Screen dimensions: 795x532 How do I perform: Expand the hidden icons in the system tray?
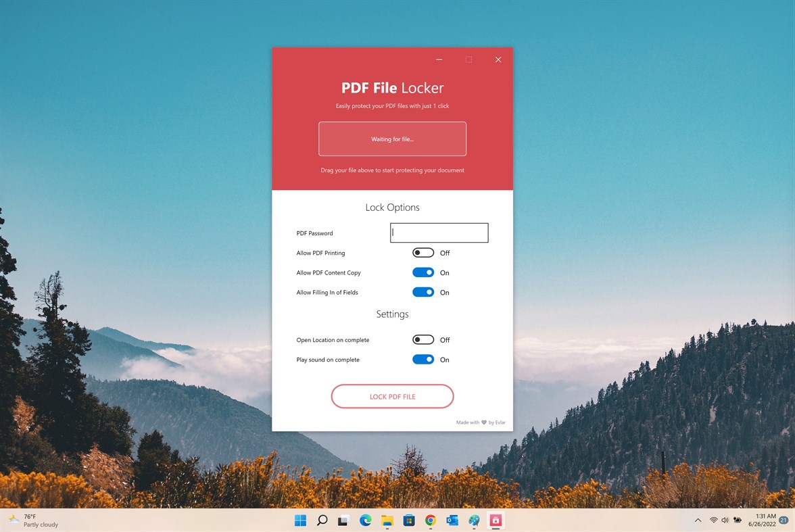pyautogui.click(x=698, y=521)
